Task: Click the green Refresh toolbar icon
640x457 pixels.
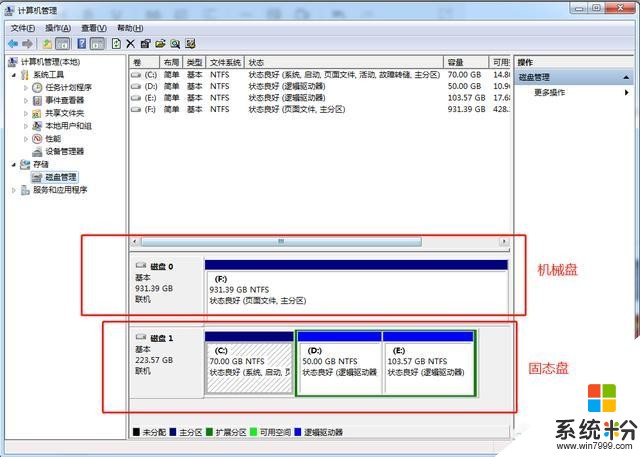Action: 116,43
